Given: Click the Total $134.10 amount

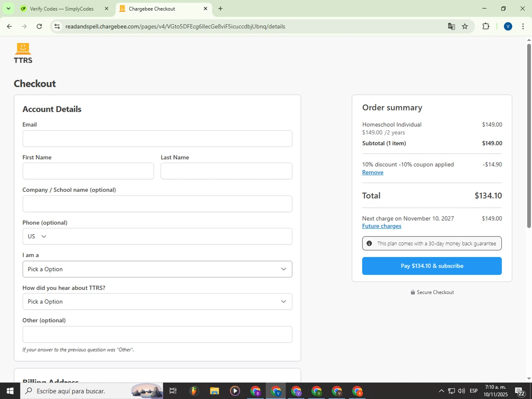Looking at the screenshot, I should tap(488, 196).
